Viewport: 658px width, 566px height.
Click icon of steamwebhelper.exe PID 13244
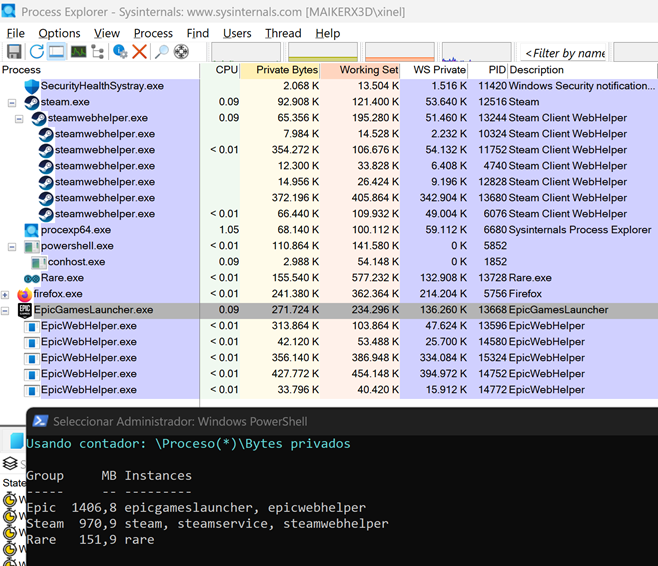click(39, 118)
